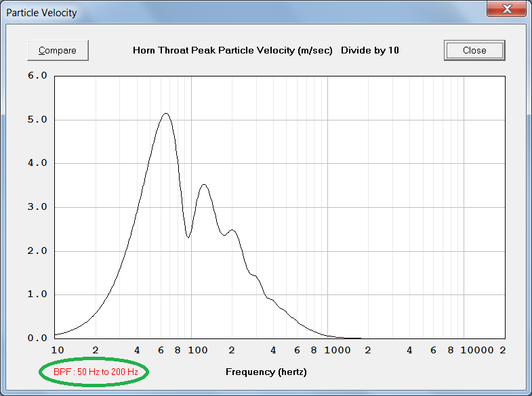Close the Particle Velocity chart dialog
532x396 pixels.
coord(474,50)
